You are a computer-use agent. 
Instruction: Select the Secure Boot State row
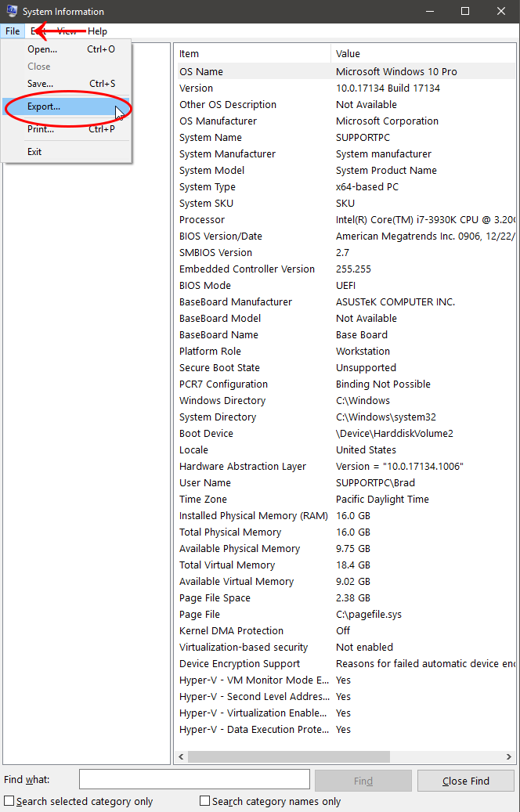[x=346, y=368]
